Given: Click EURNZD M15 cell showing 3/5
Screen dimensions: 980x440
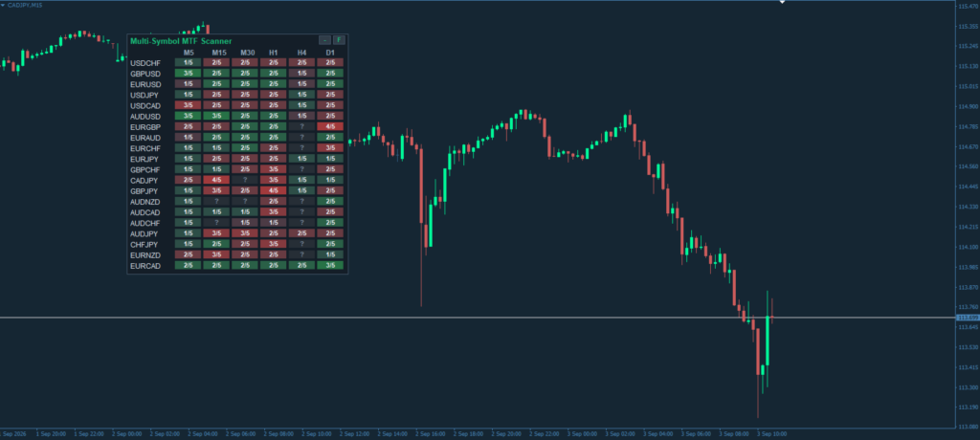Looking at the screenshot, I should point(216,254).
